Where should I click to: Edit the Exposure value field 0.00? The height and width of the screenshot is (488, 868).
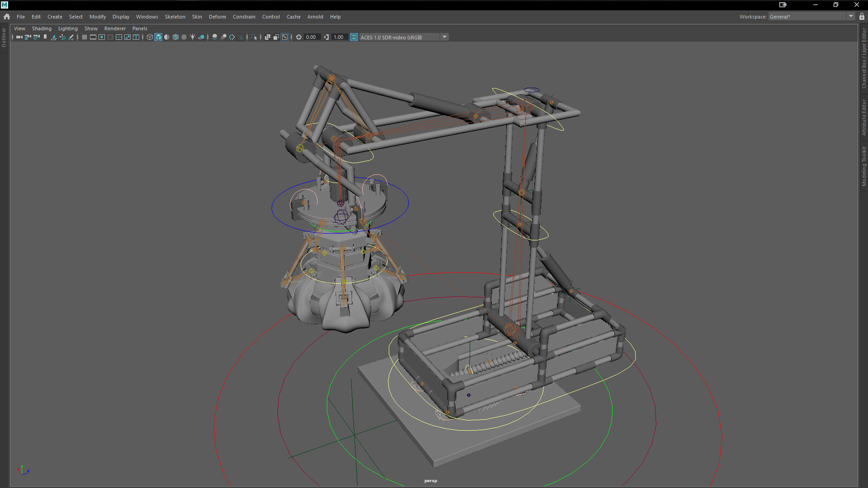pyautogui.click(x=312, y=37)
